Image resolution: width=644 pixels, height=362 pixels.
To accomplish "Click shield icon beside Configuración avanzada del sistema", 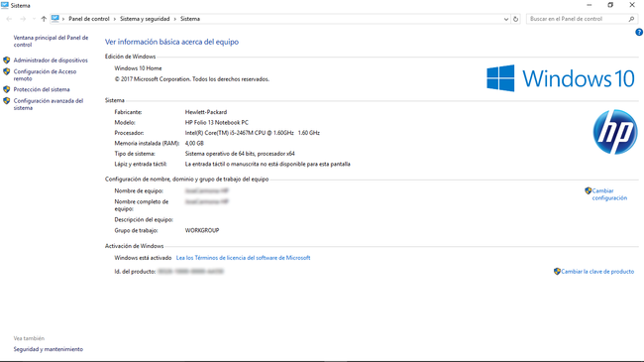I will click(x=7, y=101).
